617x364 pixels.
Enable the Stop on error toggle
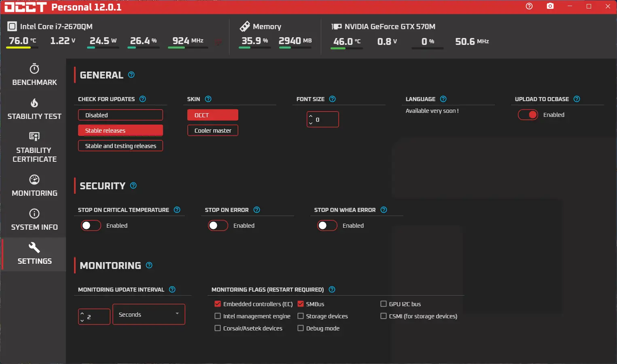[x=218, y=226]
